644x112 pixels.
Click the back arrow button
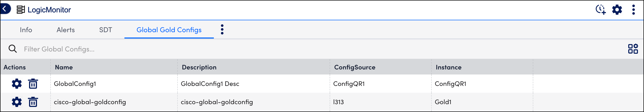point(5,9)
